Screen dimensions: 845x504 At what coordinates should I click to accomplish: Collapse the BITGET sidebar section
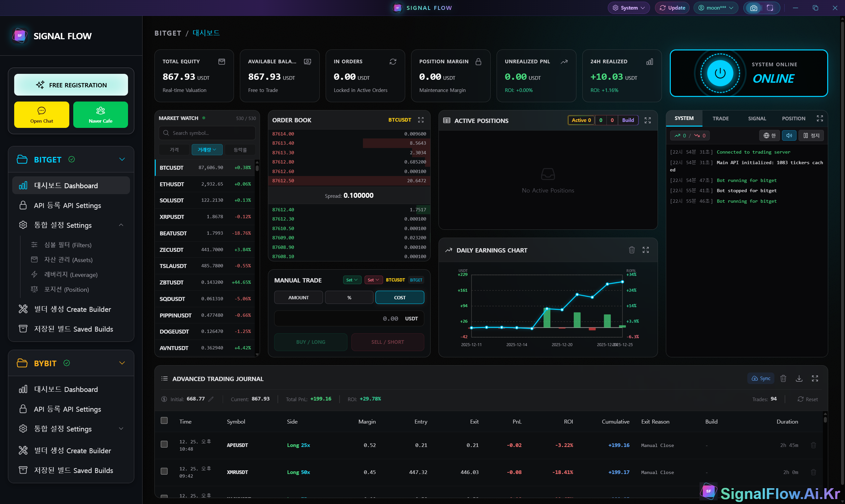coord(122,159)
